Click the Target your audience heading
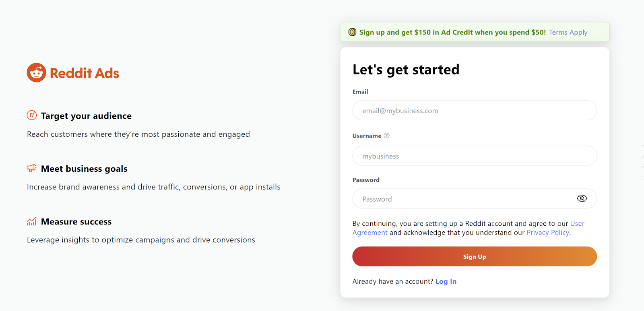Image resolution: width=644 pixels, height=311 pixels. 86,116
